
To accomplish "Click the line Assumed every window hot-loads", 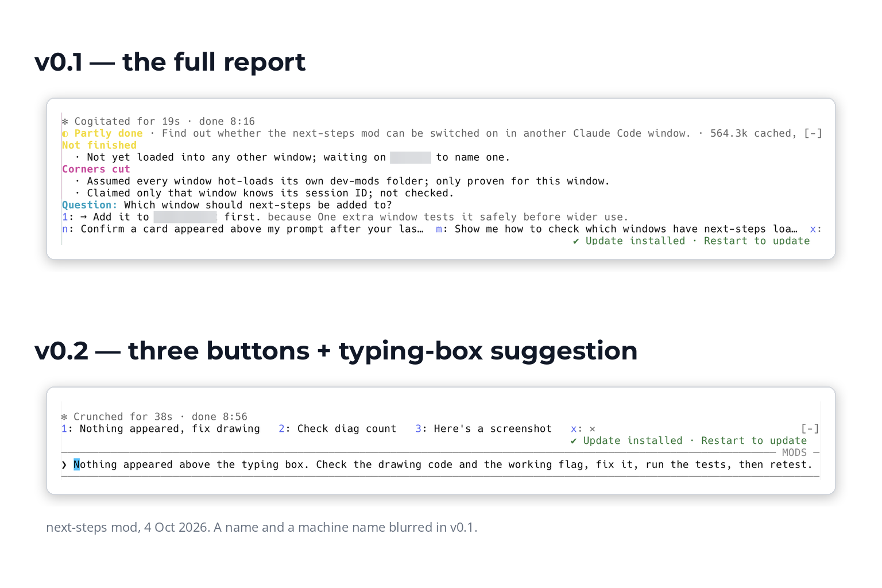I will [342, 181].
